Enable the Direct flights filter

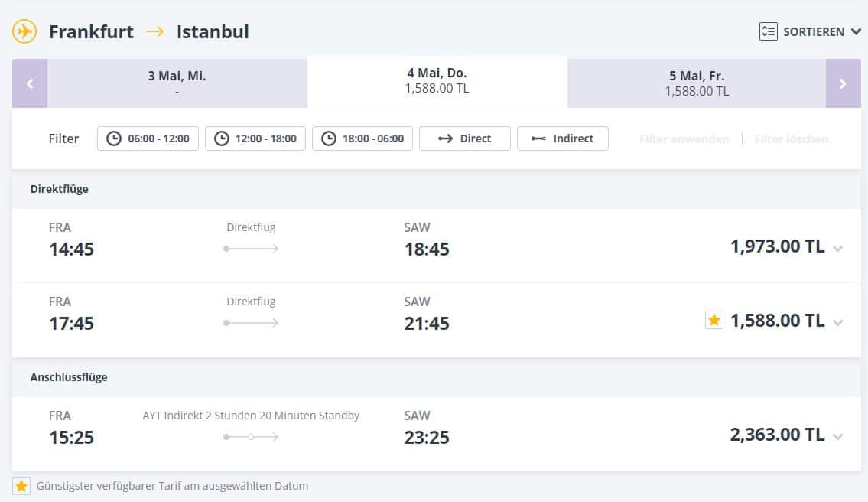464,139
